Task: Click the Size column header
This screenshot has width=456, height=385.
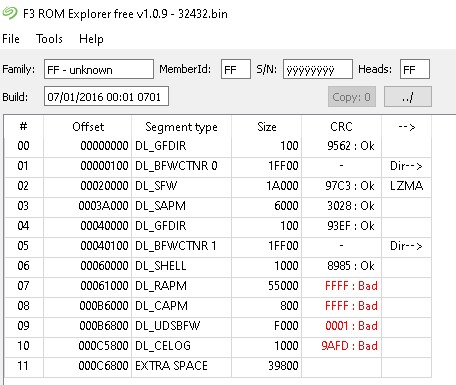Action: click(x=267, y=127)
